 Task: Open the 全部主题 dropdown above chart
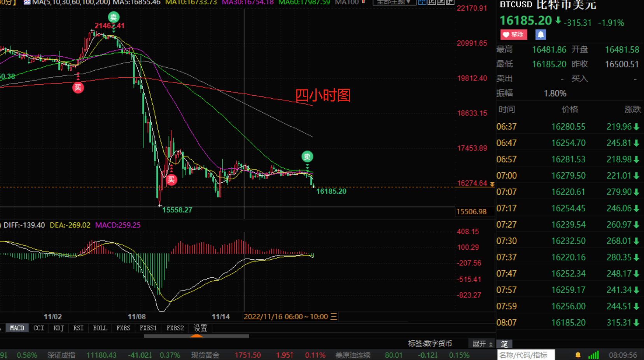[x=394, y=2]
